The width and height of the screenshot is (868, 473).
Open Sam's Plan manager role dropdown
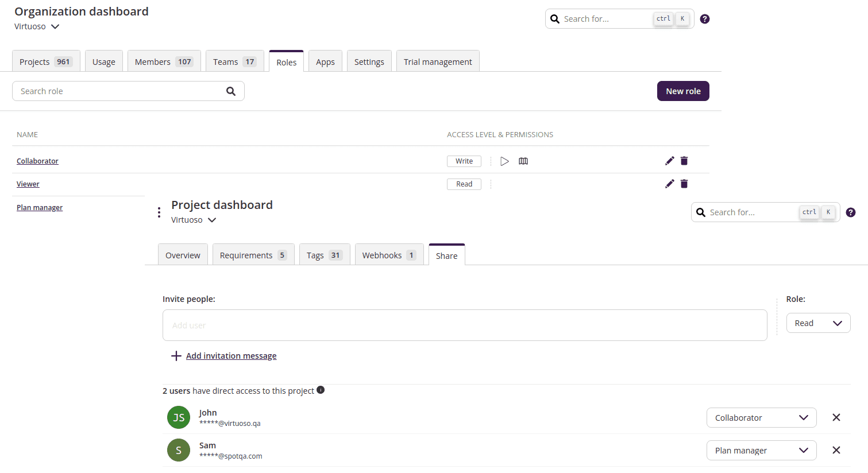click(761, 451)
